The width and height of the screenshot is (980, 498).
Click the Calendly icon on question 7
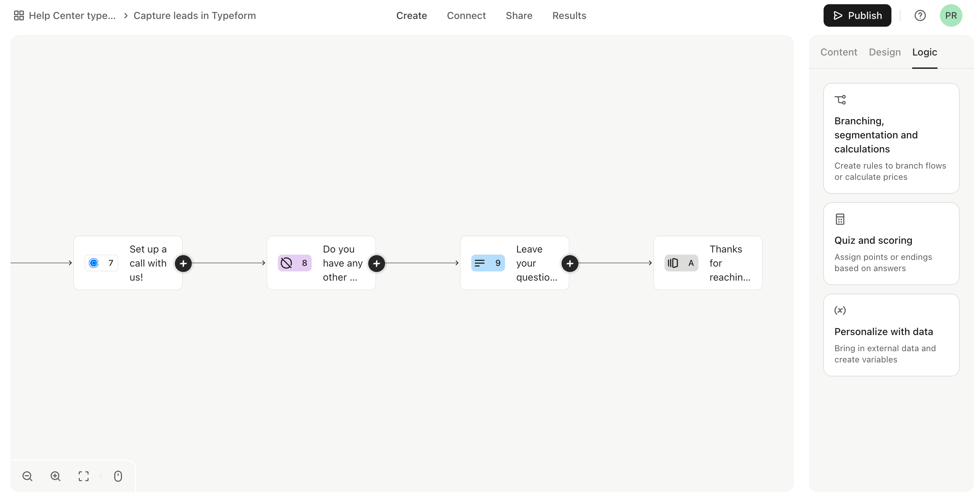click(x=94, y=263)
